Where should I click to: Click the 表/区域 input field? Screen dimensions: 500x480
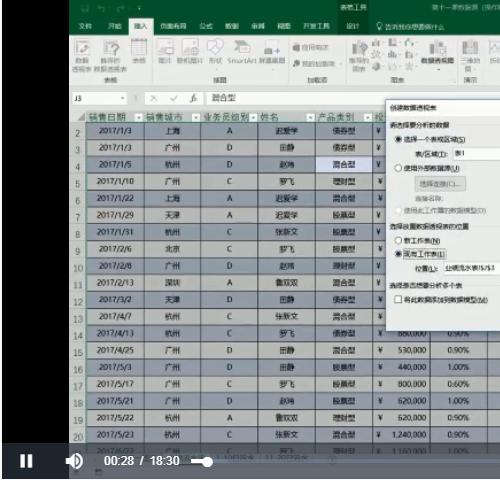tap(477, 154)
